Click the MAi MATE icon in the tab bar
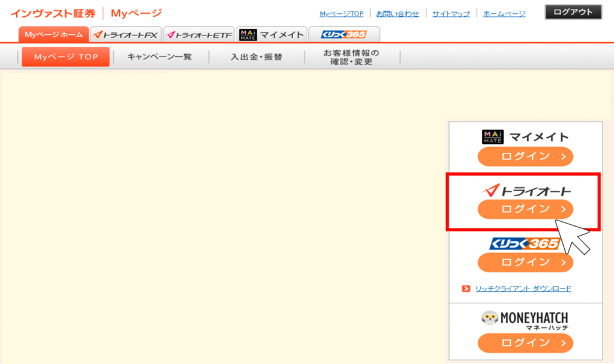Screen dimensions: 614x364 [248, 35]
